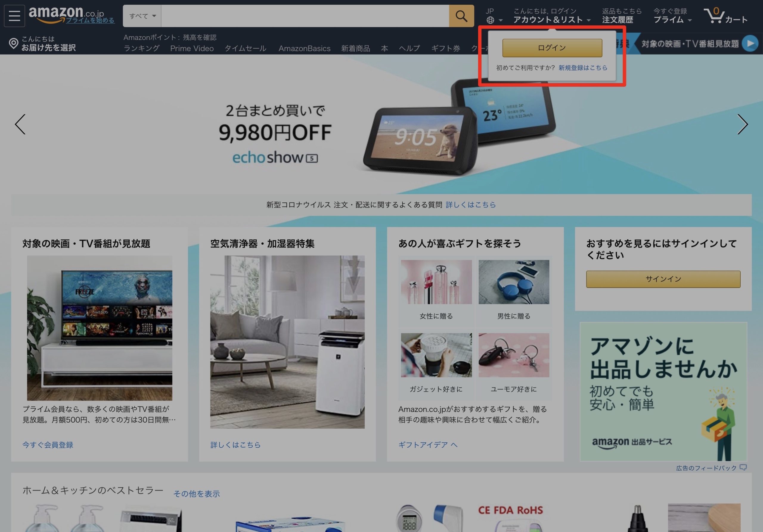Open Prime Video in nav bar
The width and height of the screenshot is (763, 532).
[192, 49]
